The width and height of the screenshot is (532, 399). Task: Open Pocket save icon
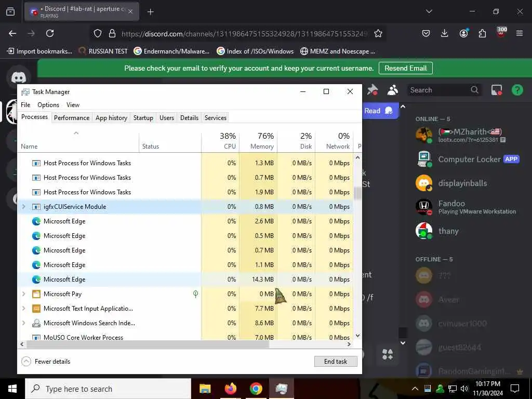pos(426,33)
